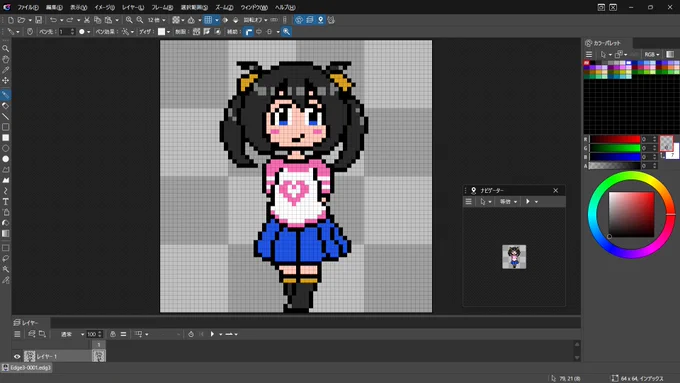
Task: Switch to the Edge3-0001.edg3 document tab
Action: (26, 368)
